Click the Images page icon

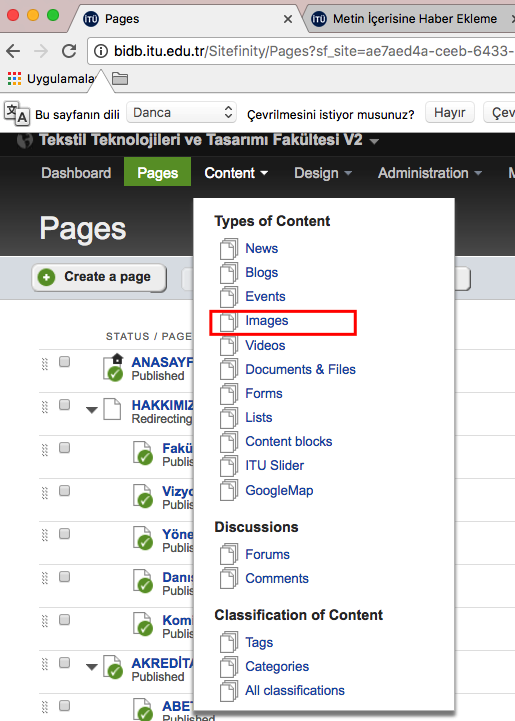point(229,321)
